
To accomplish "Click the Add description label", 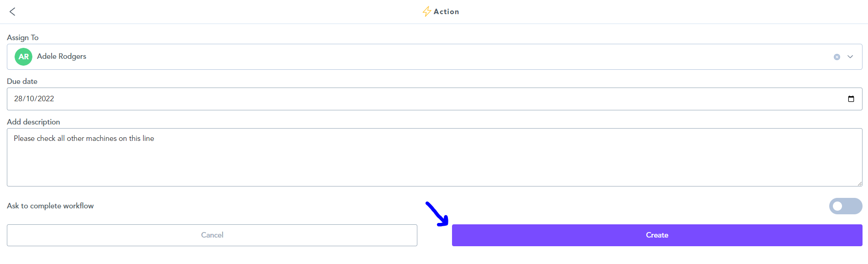I will coord(33,122).
